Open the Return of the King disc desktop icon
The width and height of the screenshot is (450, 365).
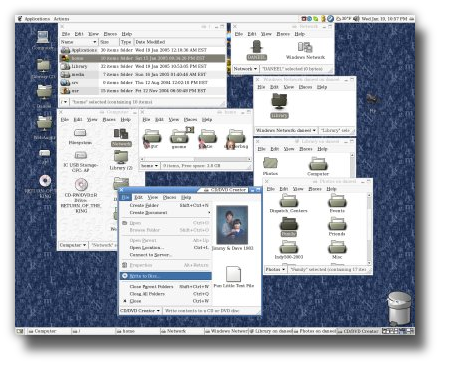click(x=45, y=185)
